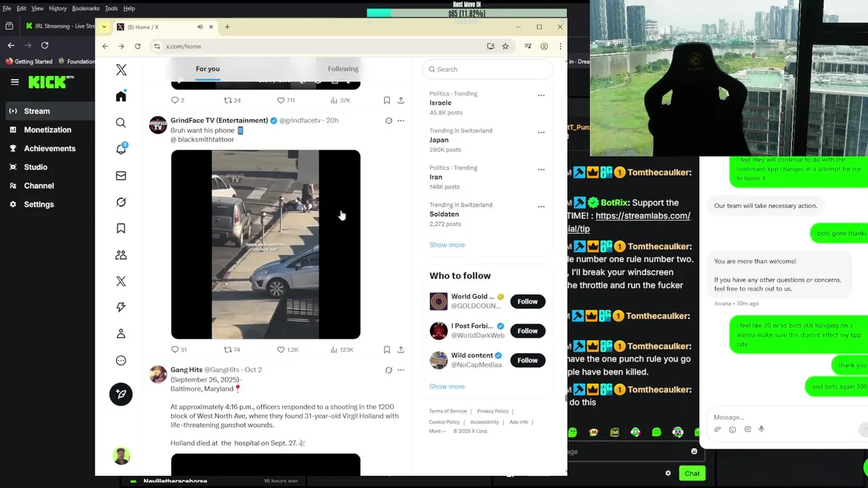Screen dimensions: 868x488
Task: Play the GrindFace TV video
Action: [266, 244]
